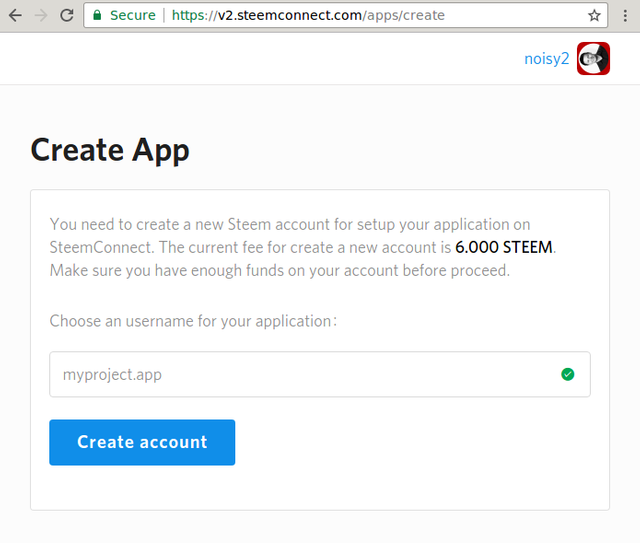This screenshot has width=640, height=543.
Task: Bookmark this page with the star icon
Action: [594, 16]
